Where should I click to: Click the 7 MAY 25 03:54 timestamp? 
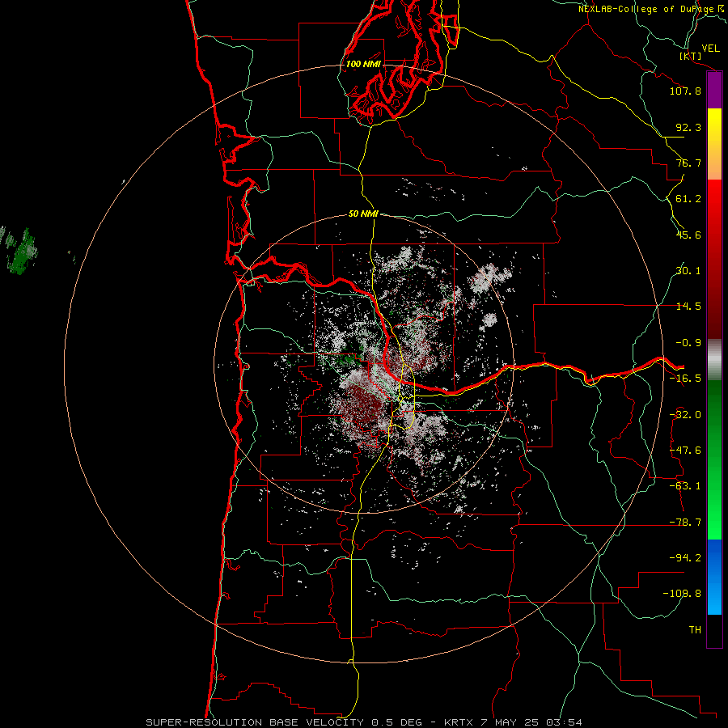[530, 722]
